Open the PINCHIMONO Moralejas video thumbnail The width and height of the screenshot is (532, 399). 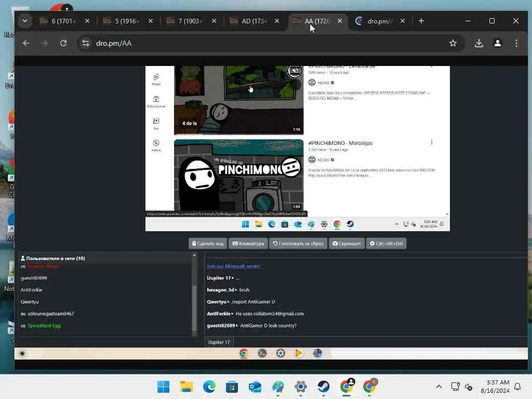pyautogui.click(x=238, y=175)
